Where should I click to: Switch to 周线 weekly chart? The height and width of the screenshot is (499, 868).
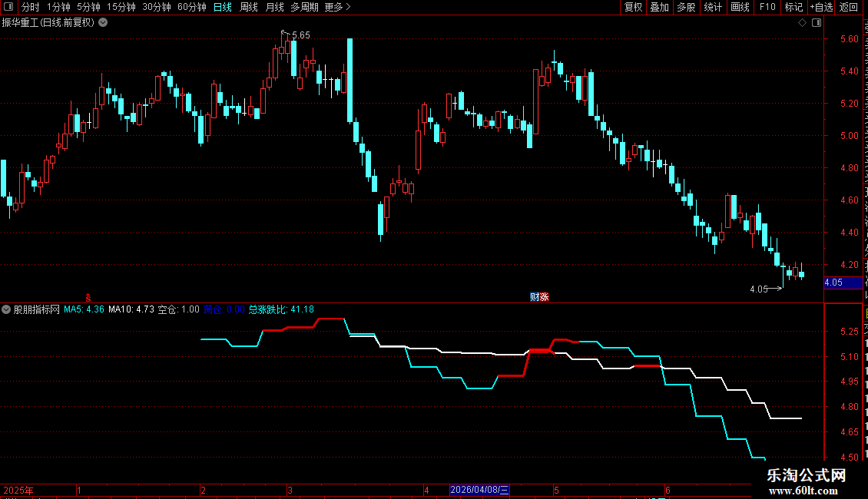pos(249,7)
